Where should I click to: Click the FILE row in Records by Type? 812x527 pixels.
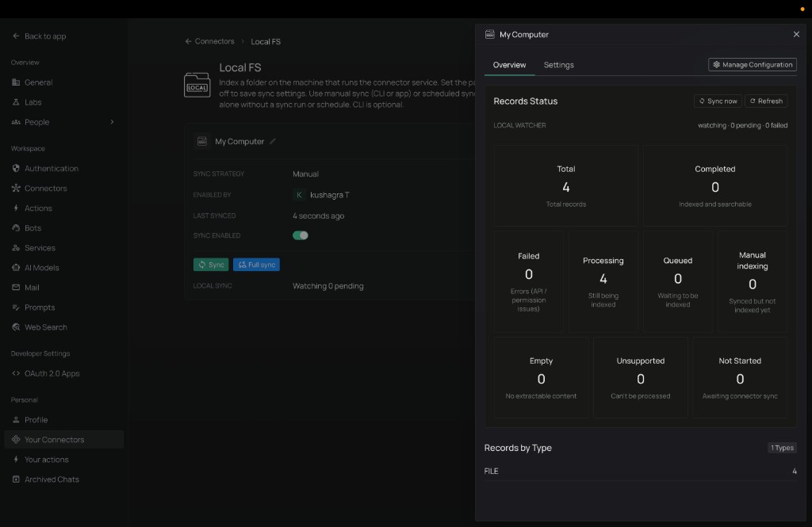(x=641, y=471)
